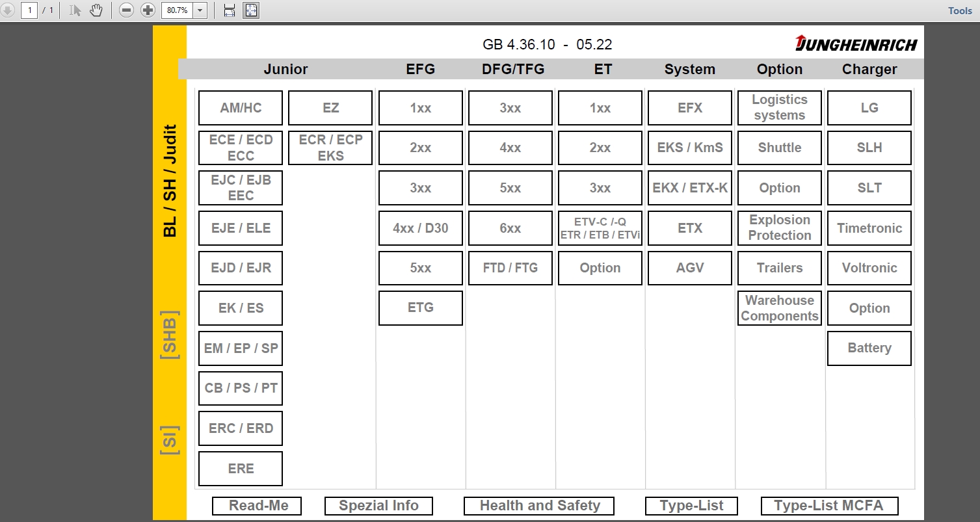Viewport: 980px width, 522px height.
Task: Open the LG charger box
Action: click(869, 108)
